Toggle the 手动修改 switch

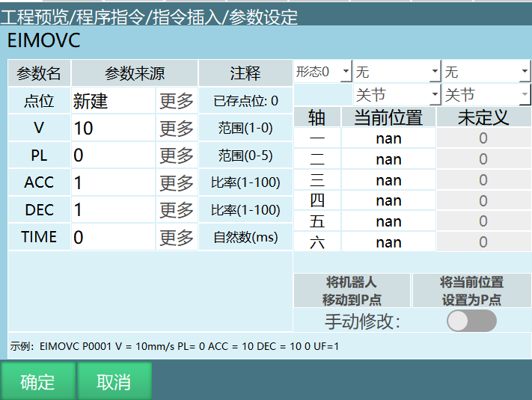point(471,321)
